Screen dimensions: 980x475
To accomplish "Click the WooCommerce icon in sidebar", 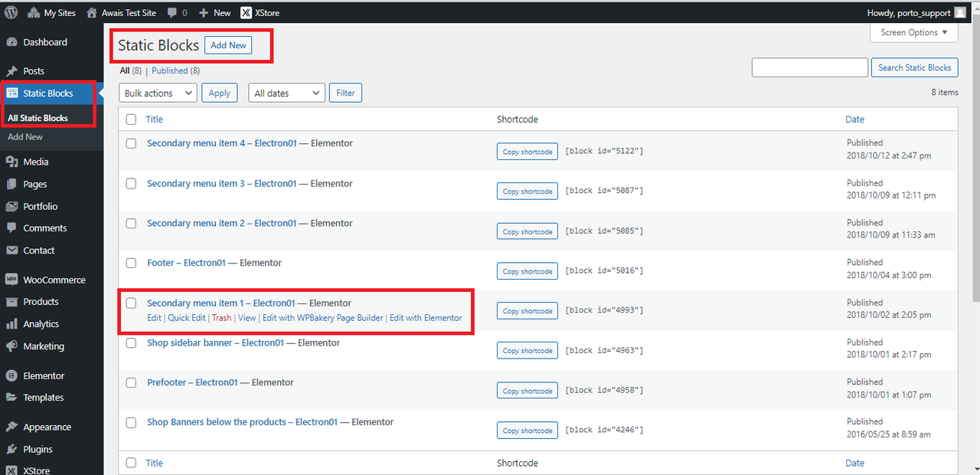I will click(x=11, y=280).
